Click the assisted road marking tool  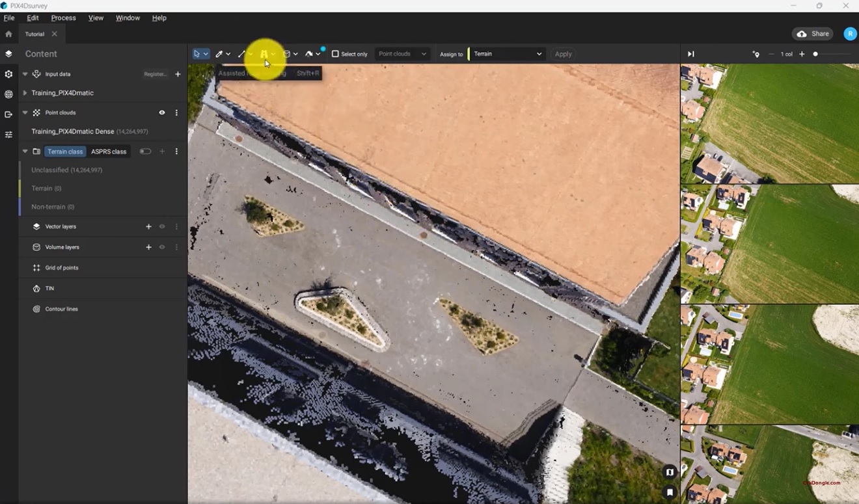click(x=264, y=54)
